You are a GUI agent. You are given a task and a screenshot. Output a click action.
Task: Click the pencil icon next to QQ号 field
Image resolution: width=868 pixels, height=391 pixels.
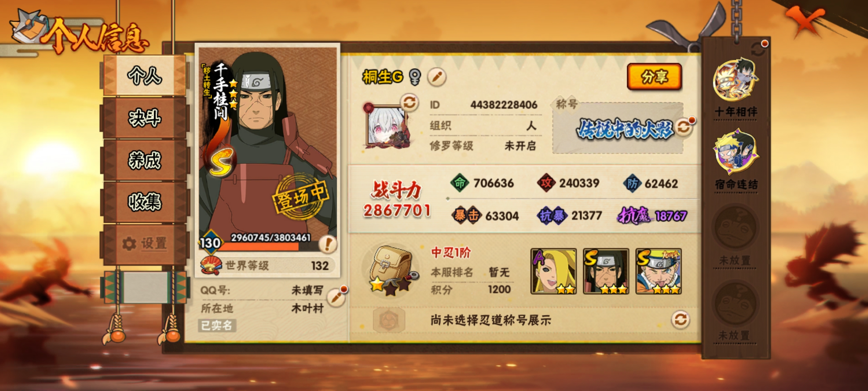tap(336, 297)
